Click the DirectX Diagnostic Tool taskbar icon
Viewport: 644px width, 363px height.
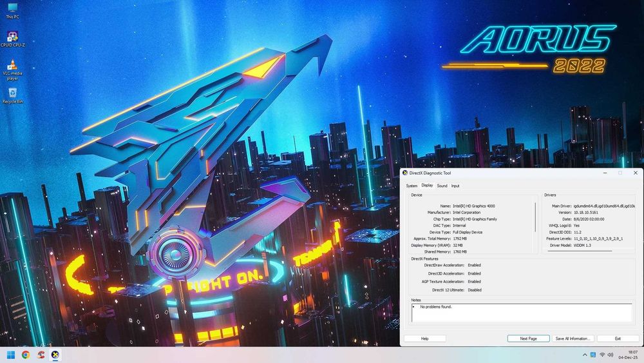(55, 355)
